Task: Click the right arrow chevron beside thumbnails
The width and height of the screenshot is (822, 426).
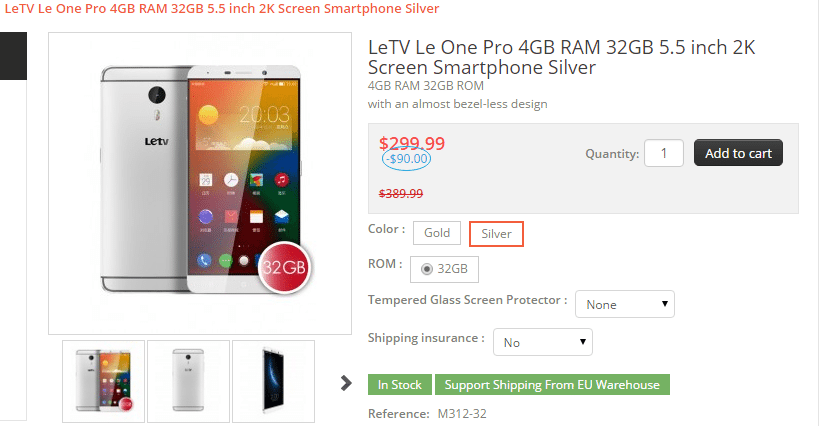Action: tap(346, 382)
